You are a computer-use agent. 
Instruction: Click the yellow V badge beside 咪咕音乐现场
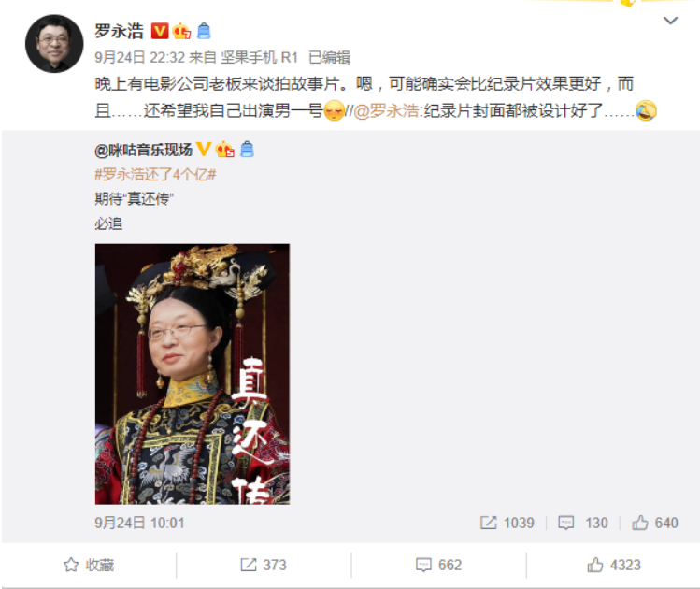(x=204, y=149)
